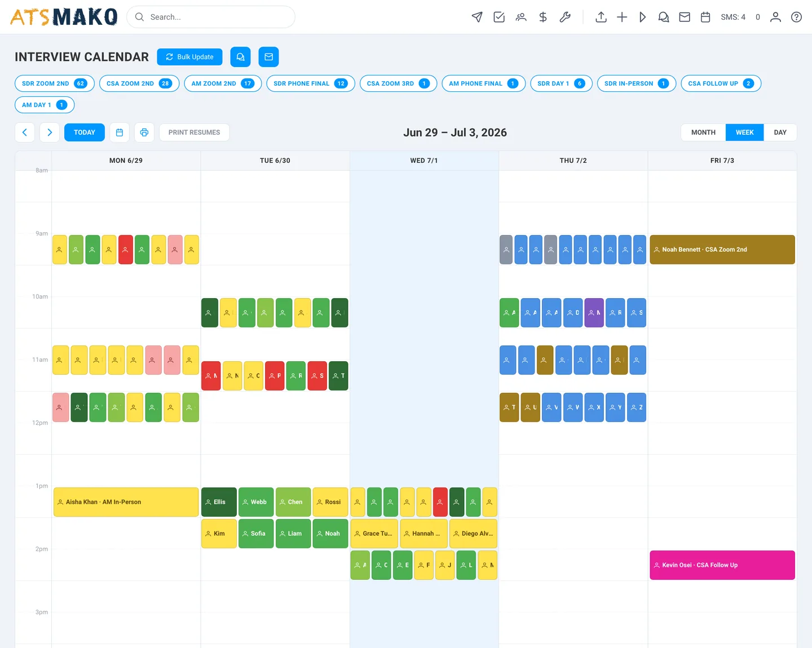The image size is (812, 648).
Task: Open FRI 7/3 column header
Action: pyautogui.click(x=722, y=161)
